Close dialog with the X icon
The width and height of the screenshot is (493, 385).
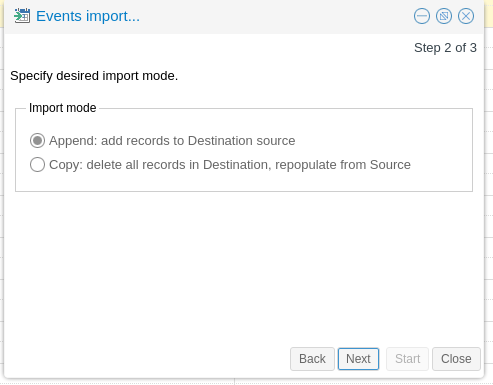coord(466,16)
